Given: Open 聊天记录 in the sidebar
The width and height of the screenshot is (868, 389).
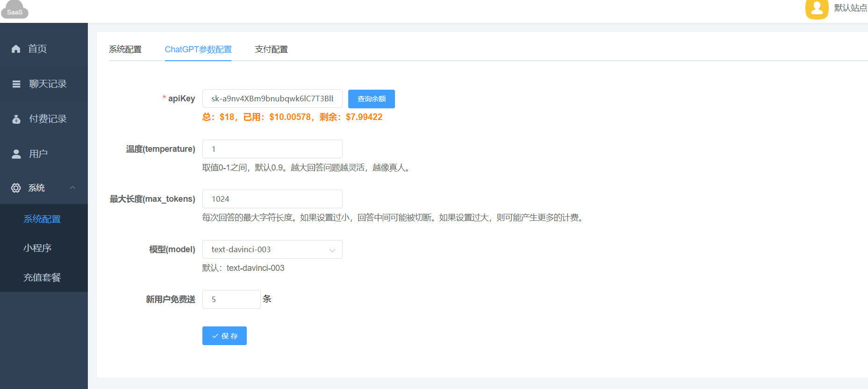Looking at the screenshot, I should pyautogui.click(x=44, y=84).
